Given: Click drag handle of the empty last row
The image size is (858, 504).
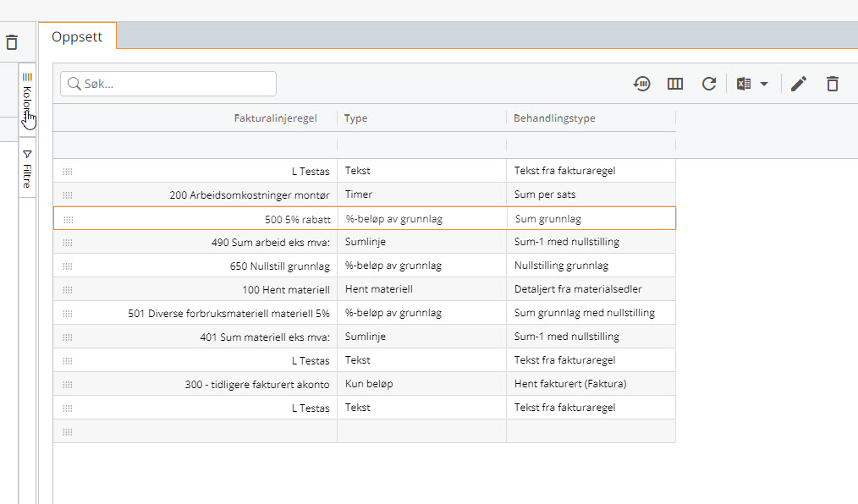Looking at the screenshot, I should coord(68,432).
